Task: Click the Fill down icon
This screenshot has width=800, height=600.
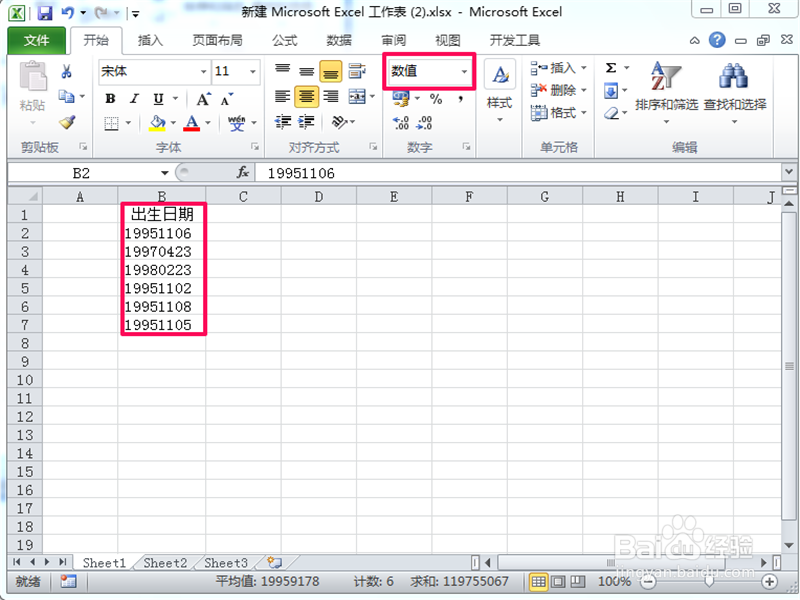Action: (611, 91)
